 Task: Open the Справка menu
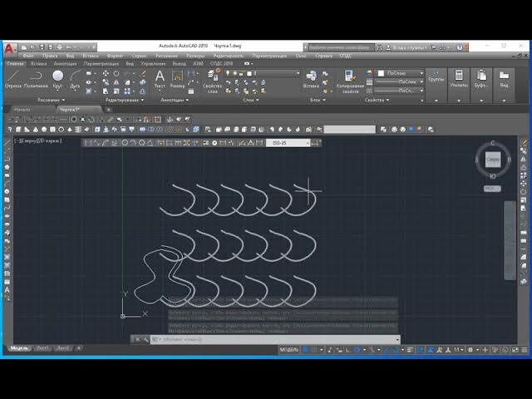click(323, 56)
